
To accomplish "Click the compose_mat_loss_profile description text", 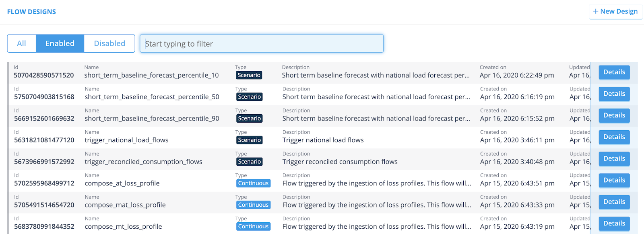I will pos(376,205).
